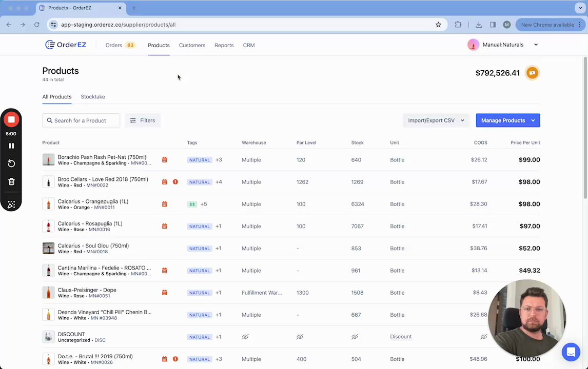Reload the page
This screenshot has height=369, width=588.
(37, 25)
